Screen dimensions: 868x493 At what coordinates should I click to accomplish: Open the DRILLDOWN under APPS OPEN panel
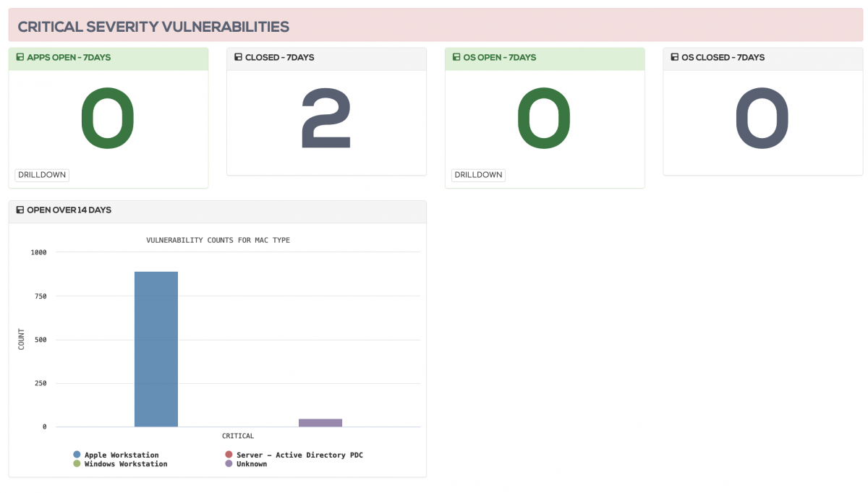point(41,174)
